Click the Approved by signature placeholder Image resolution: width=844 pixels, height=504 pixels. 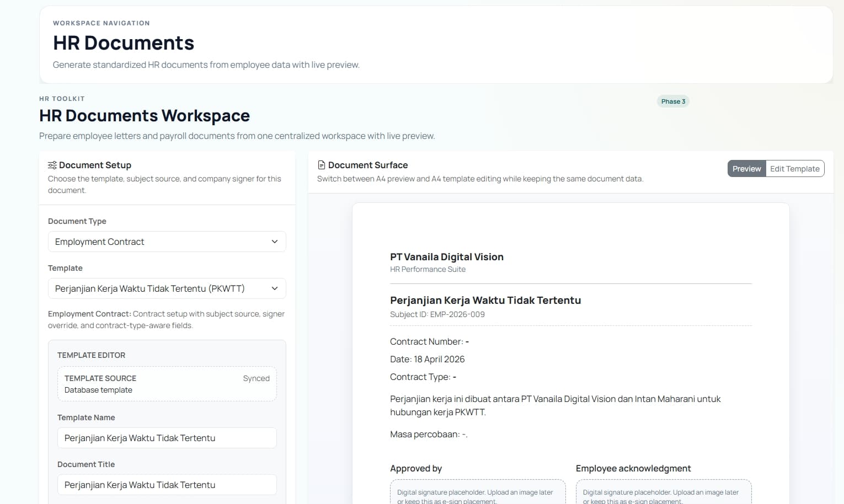[x=478, y=492]
